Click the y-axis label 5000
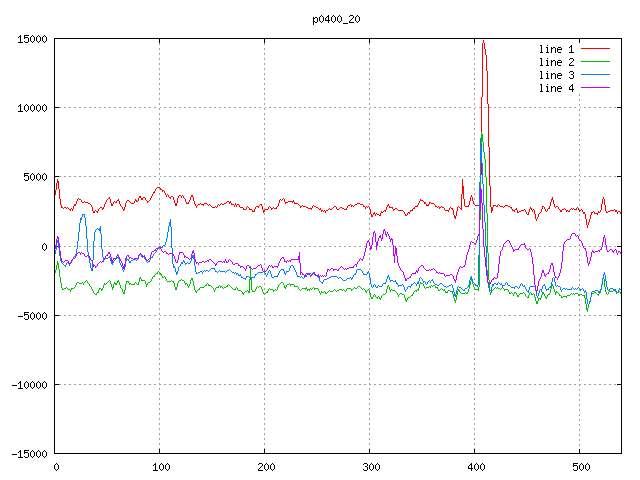 (36, 178)
